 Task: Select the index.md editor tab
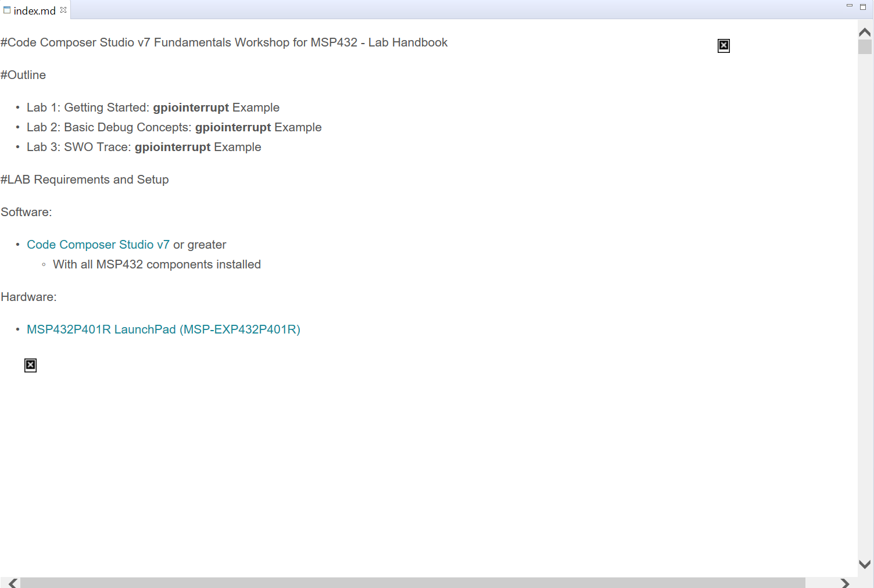tap(34, 10)
